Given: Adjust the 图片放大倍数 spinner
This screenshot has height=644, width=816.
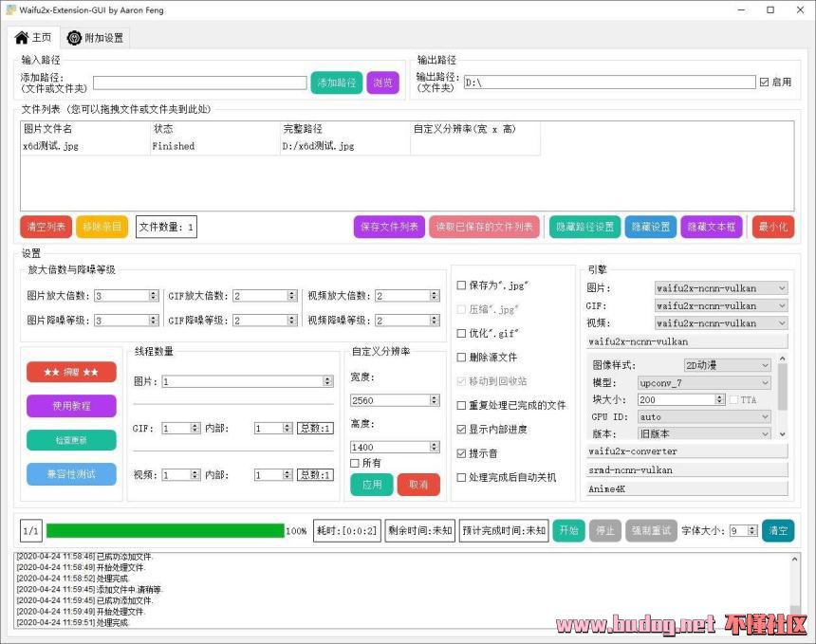Looking at the screenshot, I should 126,296.
